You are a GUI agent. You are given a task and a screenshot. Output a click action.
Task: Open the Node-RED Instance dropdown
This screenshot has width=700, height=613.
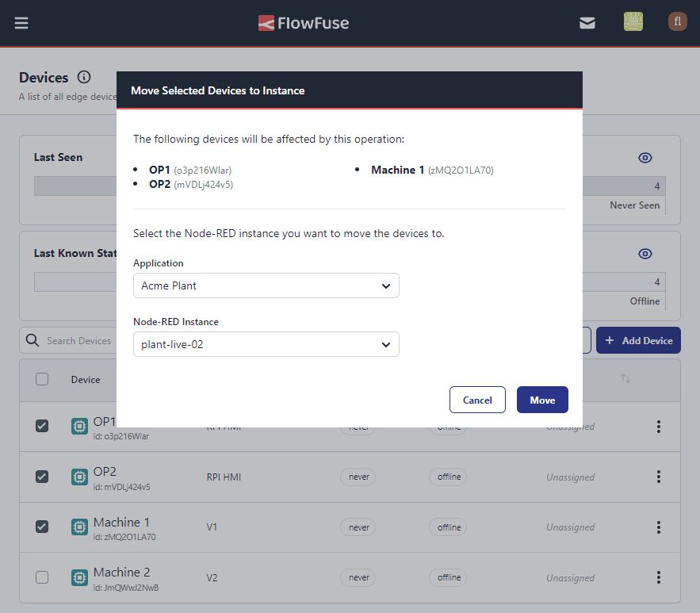[x=266, y=344]
